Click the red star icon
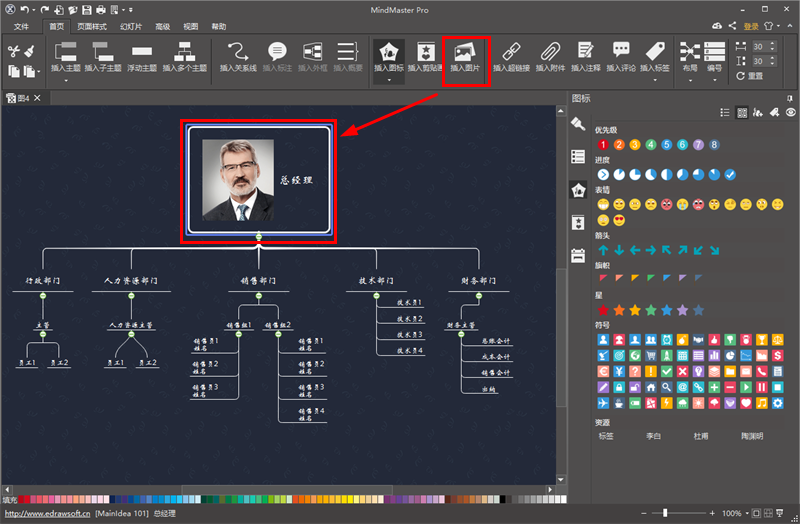 click(603, 310)
